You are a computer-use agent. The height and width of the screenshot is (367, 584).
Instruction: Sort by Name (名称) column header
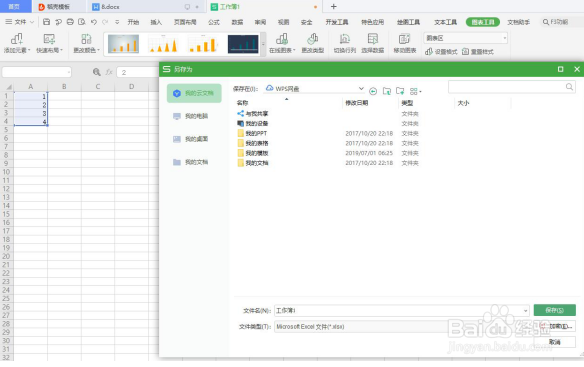pos(242,103)
